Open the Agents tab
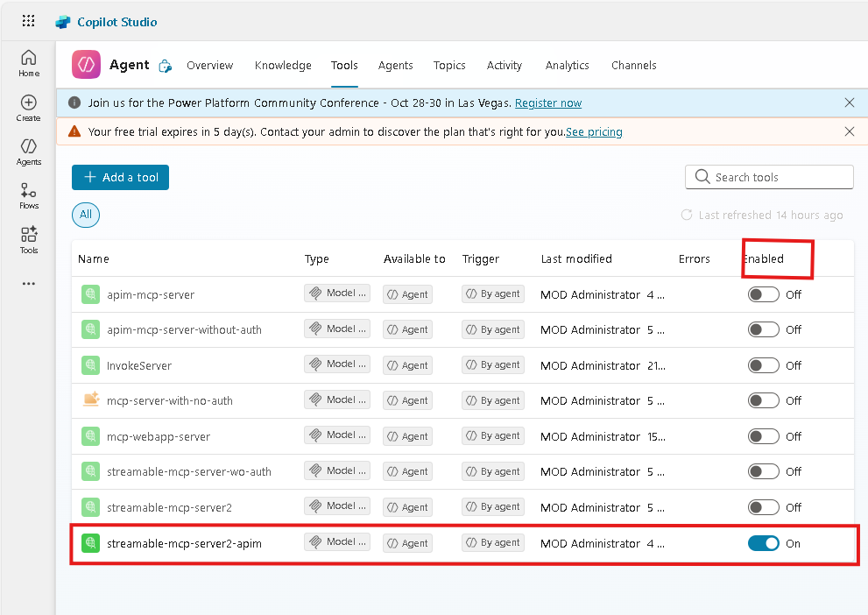 click(395, 66)
